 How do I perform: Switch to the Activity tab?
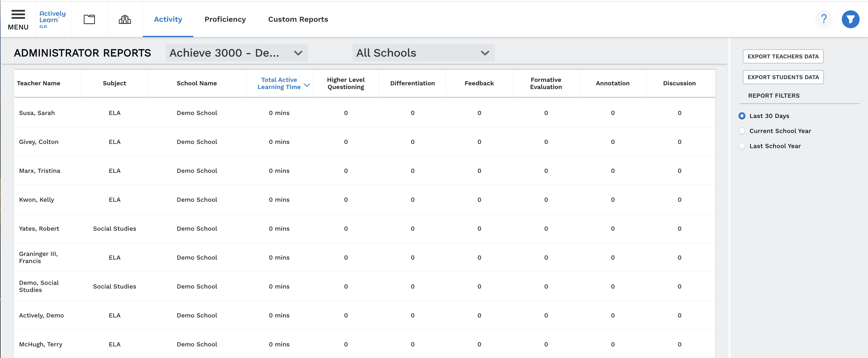(x=168, y=19)
